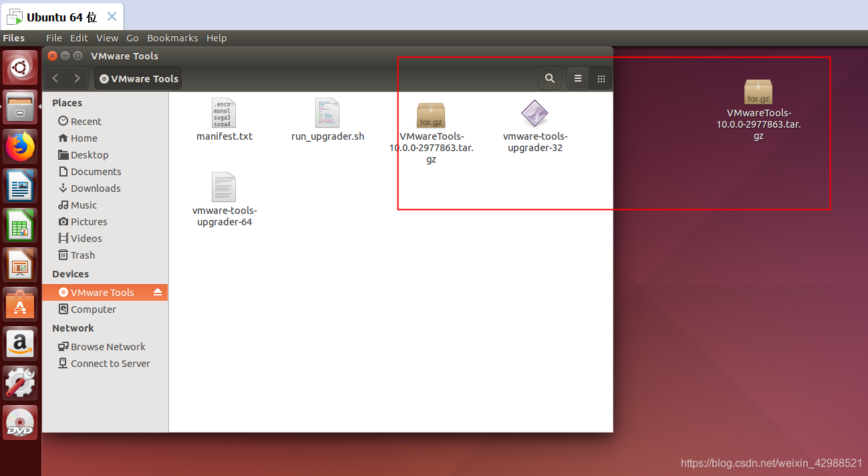Click the DVD disc launcher icon
Screen dimensions: 868x476
[20, 422]
